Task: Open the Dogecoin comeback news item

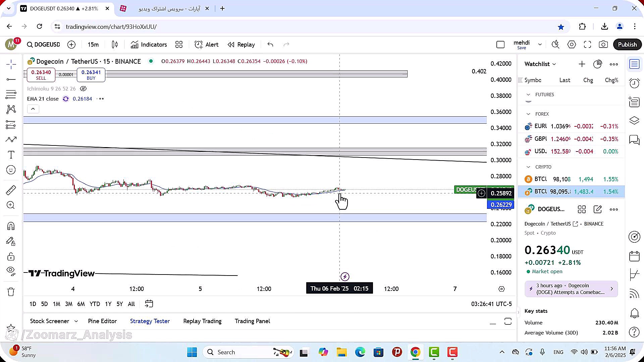Action: coord(571,289)
